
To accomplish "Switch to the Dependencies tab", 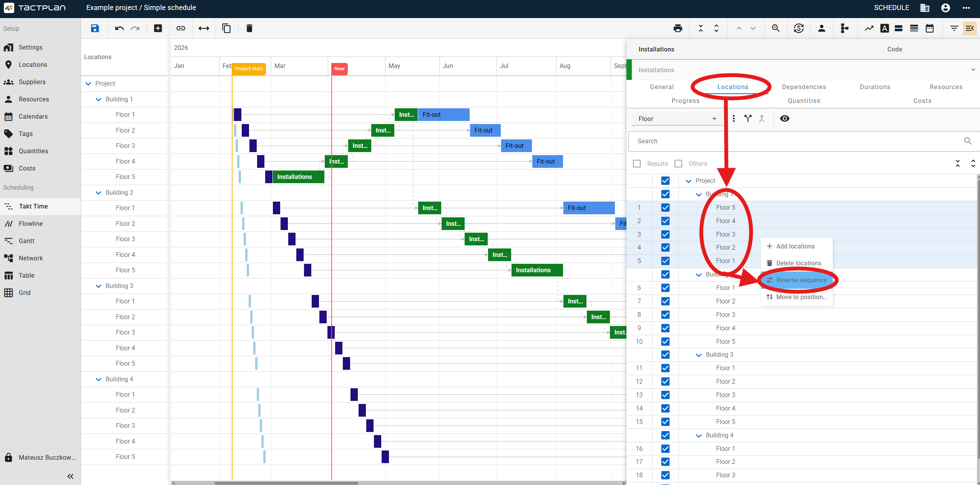I will pos(804,87).
